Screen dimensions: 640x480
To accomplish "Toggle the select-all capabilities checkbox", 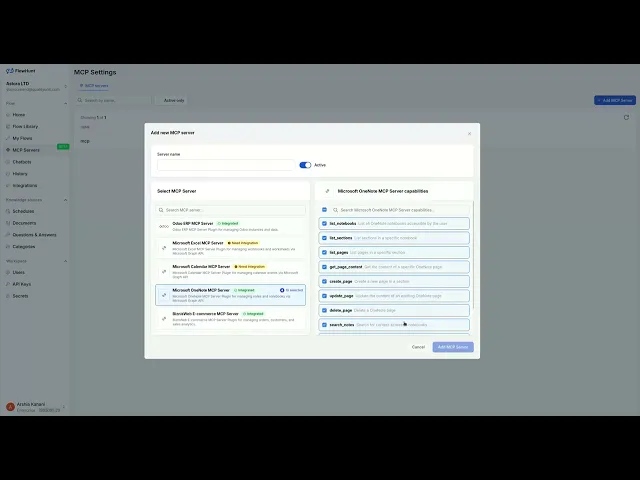I will [x=324, y=210].
